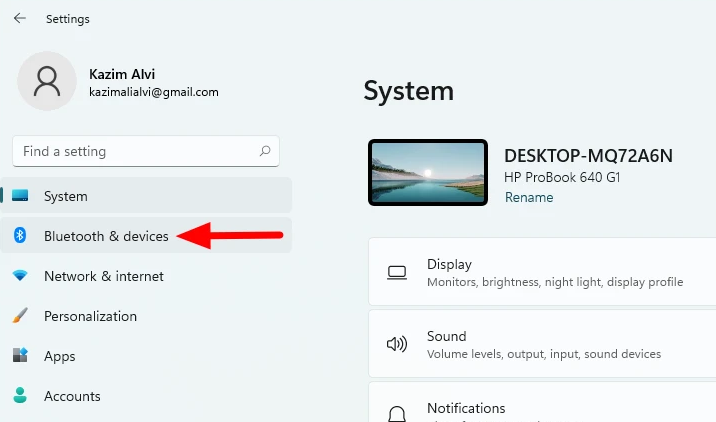
Task: Click the Apps icon in sidebar
Action: [20, 355]
